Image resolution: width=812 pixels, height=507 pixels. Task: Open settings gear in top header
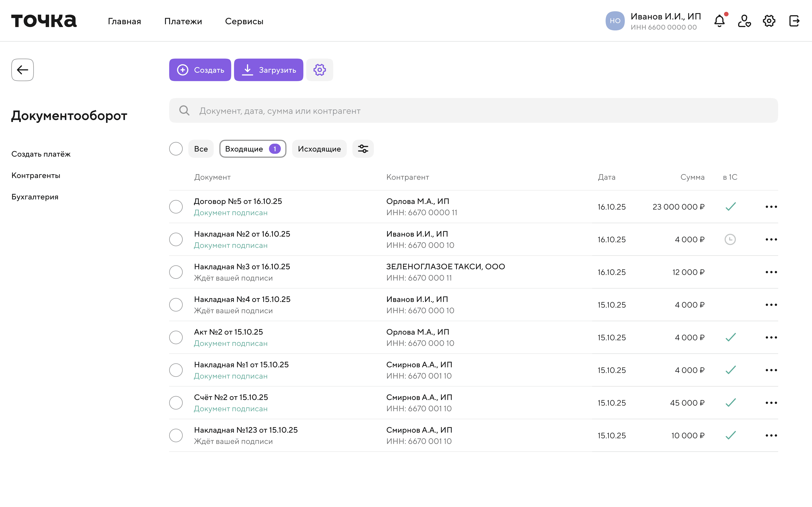coord(769,21)
